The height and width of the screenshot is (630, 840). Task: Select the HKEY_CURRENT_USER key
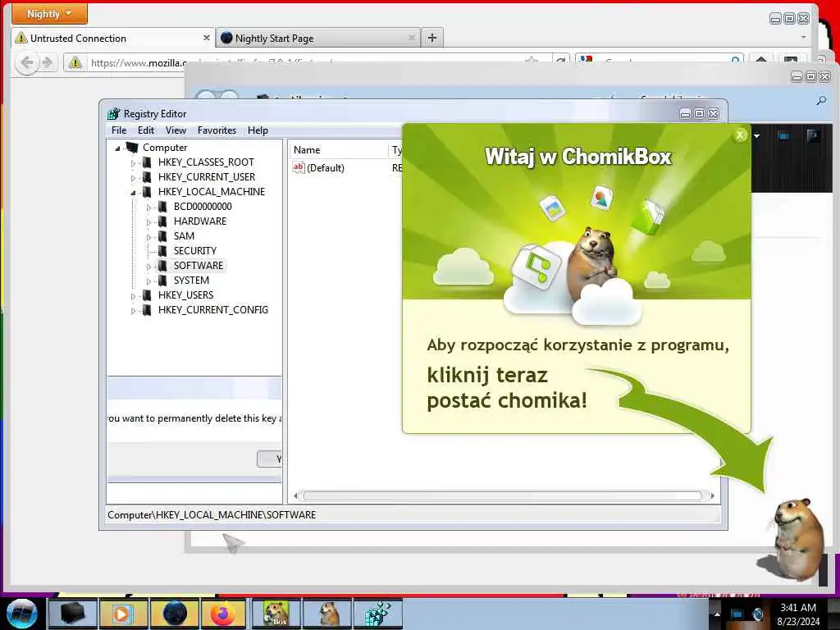(x=206, y=177)
